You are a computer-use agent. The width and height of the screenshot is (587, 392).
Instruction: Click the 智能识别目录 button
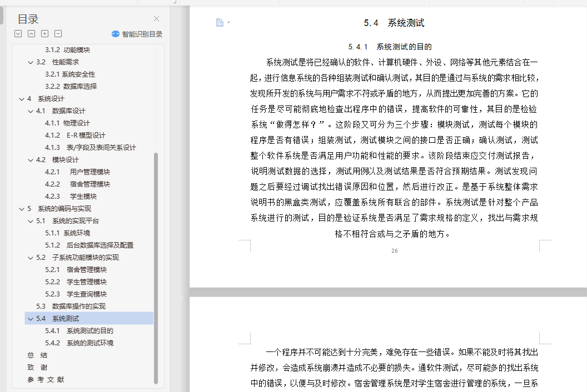[137, 34]
